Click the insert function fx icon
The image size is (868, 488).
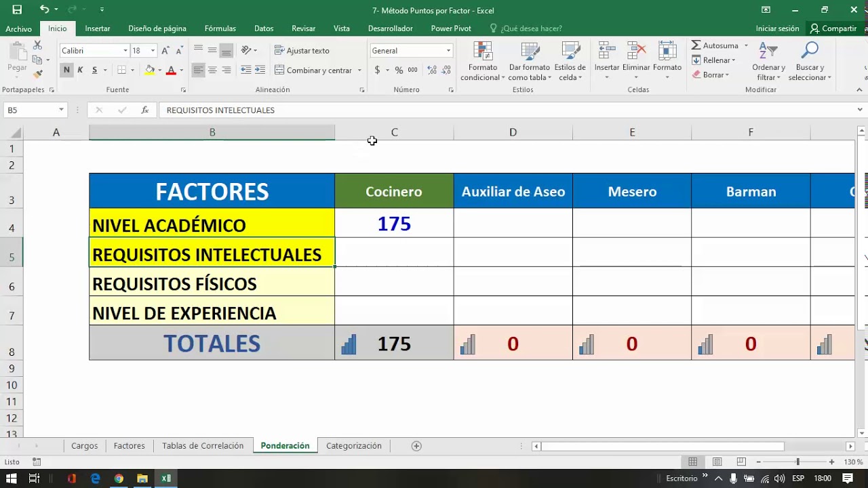click(x=144, y=110)
